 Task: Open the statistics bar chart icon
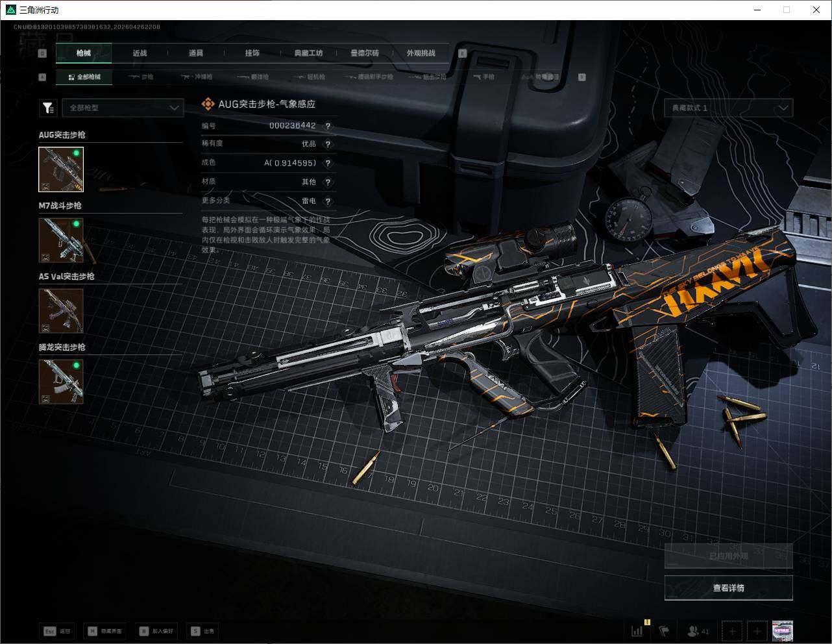point(638,630)
